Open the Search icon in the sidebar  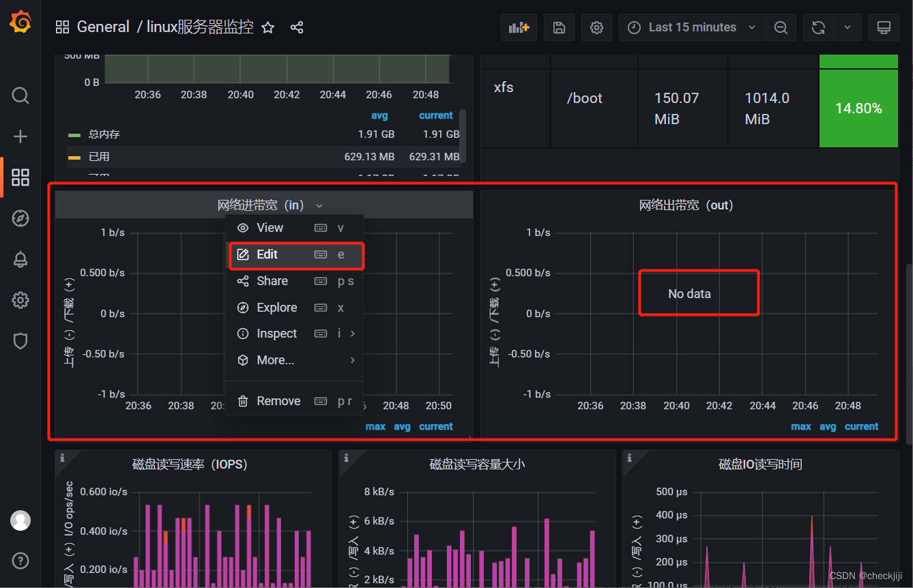point(20,95)
